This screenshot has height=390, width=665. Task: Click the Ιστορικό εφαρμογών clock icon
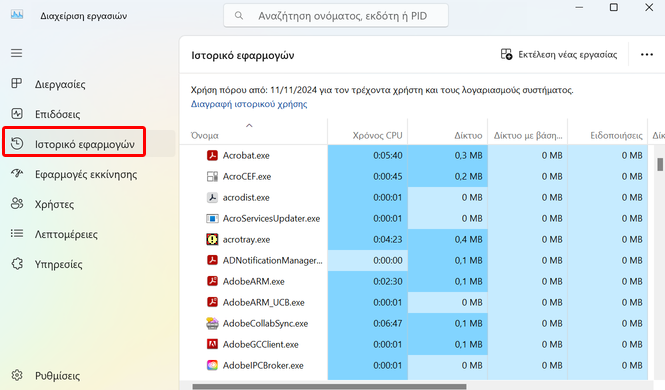point(17,144)
